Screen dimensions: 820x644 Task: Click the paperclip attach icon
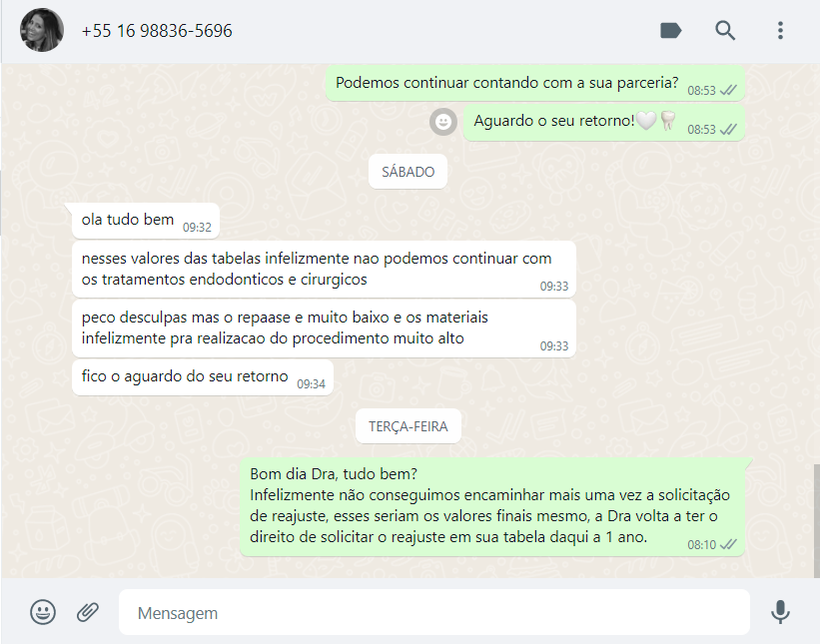pos(88,612)
